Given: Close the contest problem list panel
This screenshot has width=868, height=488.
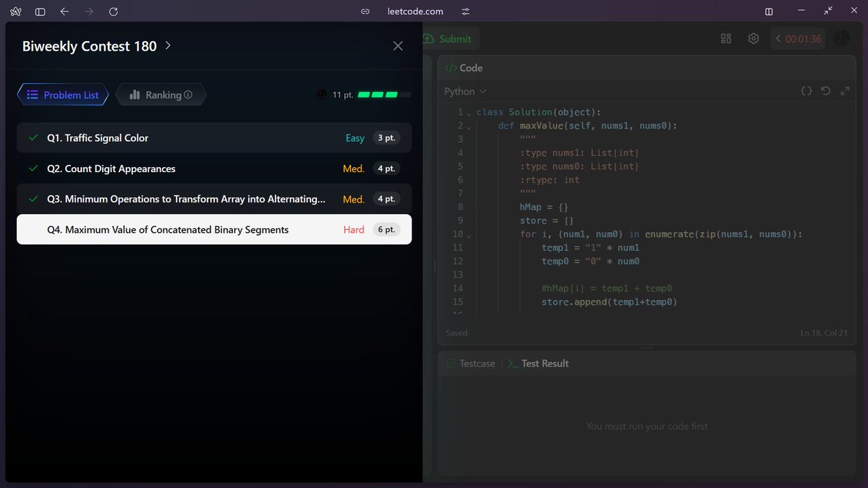Looking at the screenshot, I should click(x=398, y=46).
